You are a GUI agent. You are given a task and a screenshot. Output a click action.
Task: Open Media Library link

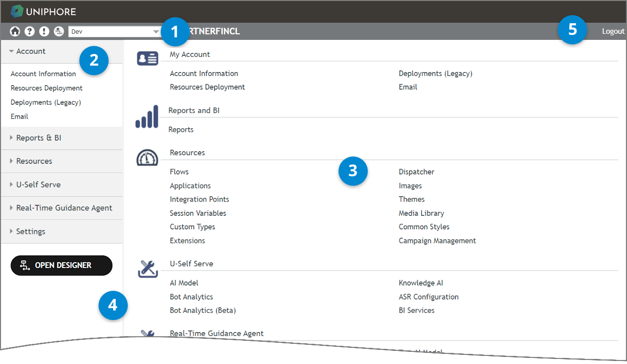click(421, 214)
